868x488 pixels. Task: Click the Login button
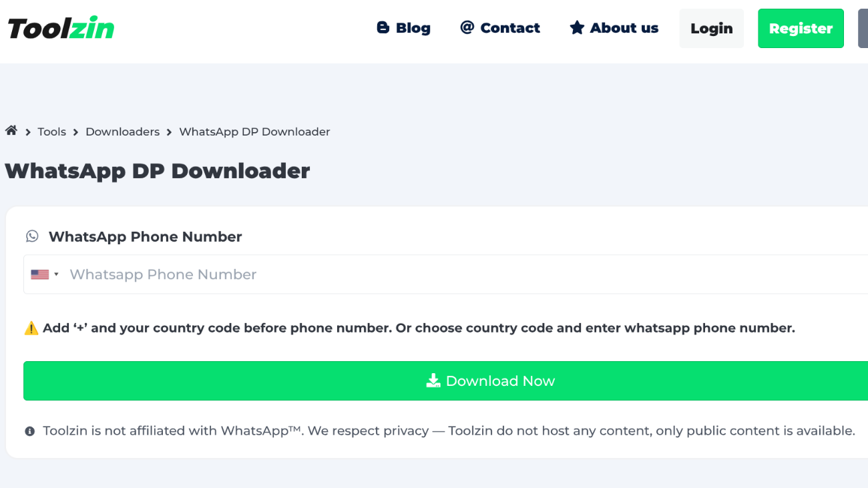[x=711, y=28]
